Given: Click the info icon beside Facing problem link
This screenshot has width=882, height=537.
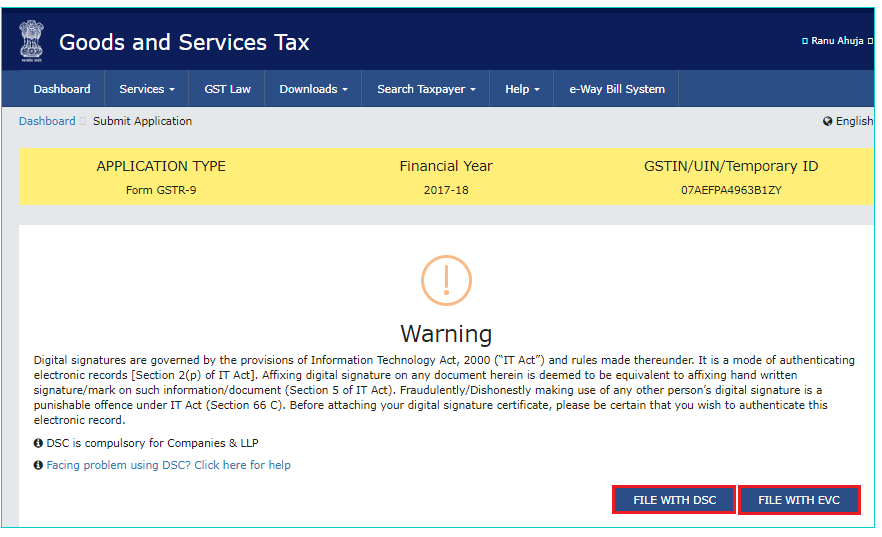Looking at the screenshot, I should [x=38, y=465].
